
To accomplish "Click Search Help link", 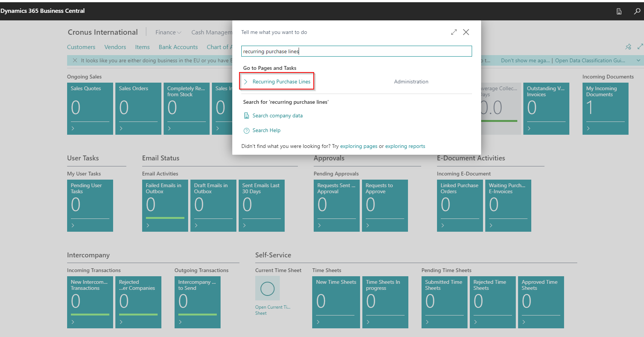I will [266, 130].
